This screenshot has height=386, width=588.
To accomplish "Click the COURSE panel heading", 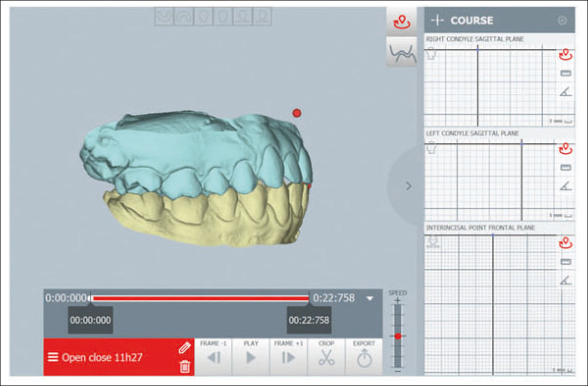I will [472, 20].
